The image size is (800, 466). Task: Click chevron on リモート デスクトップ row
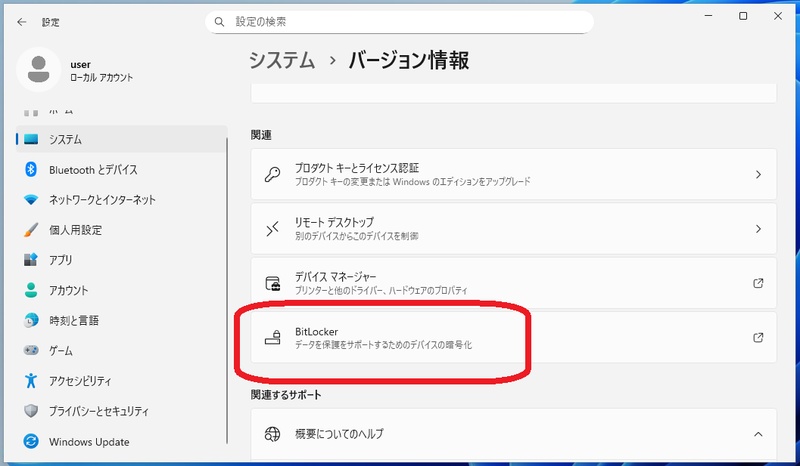758,229
